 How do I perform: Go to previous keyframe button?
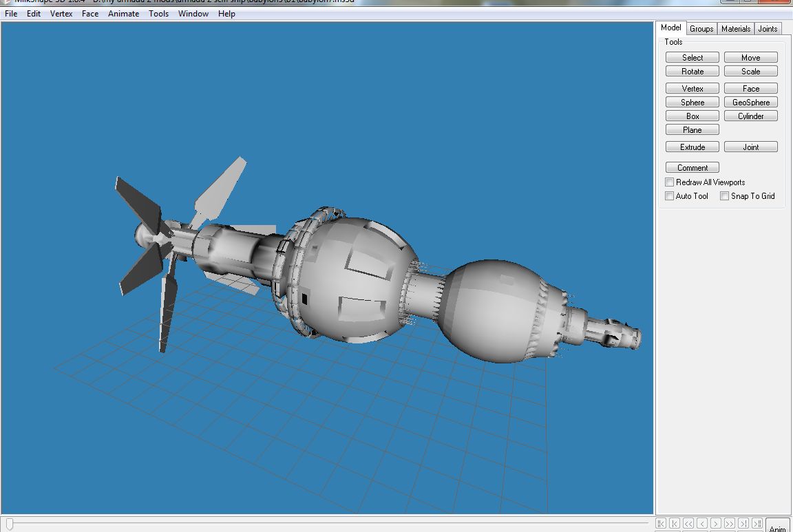(x=674, y=524)
